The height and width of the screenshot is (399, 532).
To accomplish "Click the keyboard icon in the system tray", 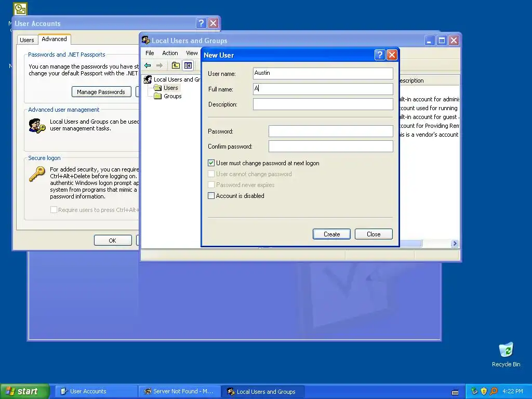I will tap(455, 392).
